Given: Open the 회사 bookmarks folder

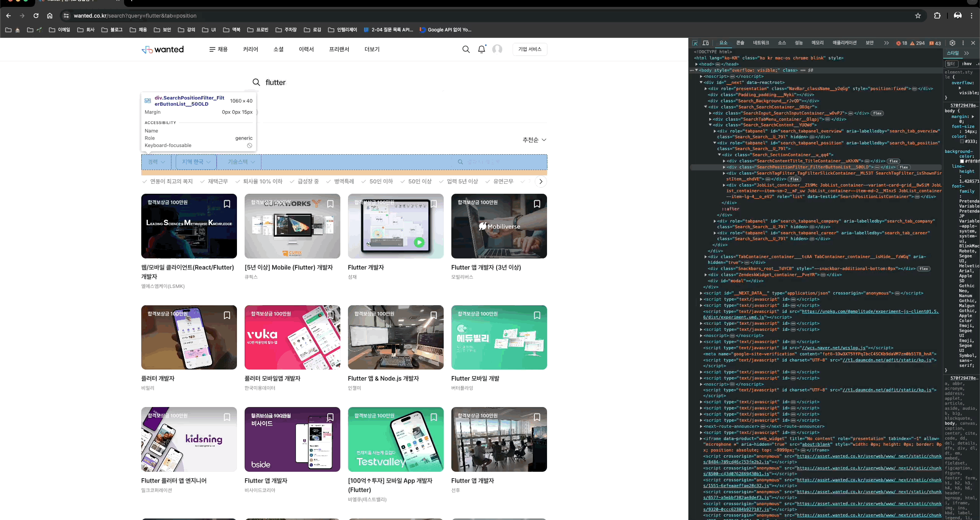Looking at the screenshot, I should coord(86,30).
